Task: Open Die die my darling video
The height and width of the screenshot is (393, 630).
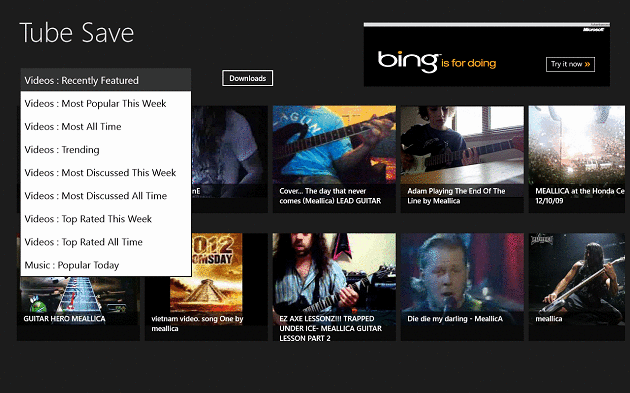Action: [462, 287]
